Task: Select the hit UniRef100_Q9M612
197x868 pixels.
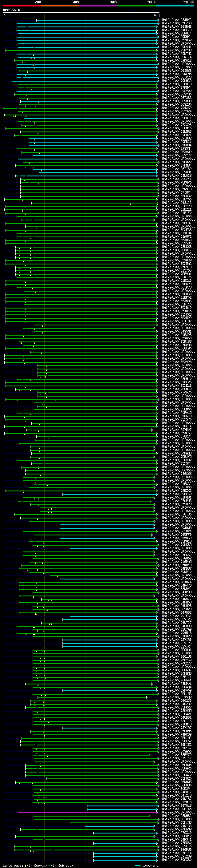Action: click(x=177, y=61)
